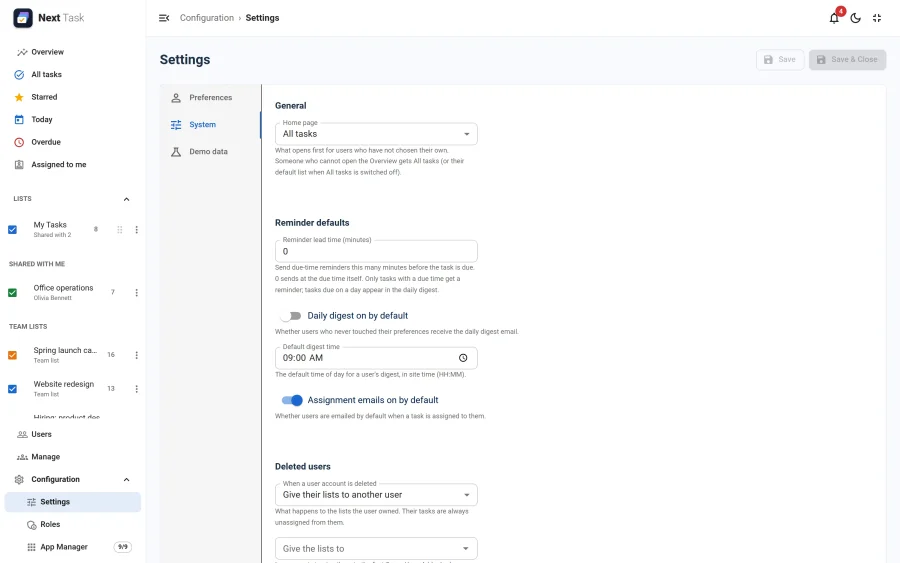
Task: Click the Save & Close button
Action: [x=847, y=60]
